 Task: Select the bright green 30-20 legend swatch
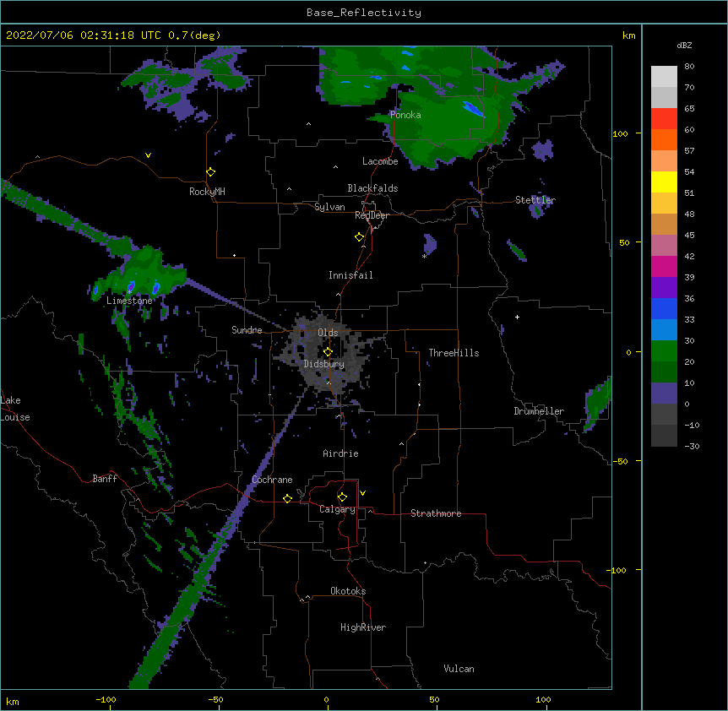coord(664,351)
